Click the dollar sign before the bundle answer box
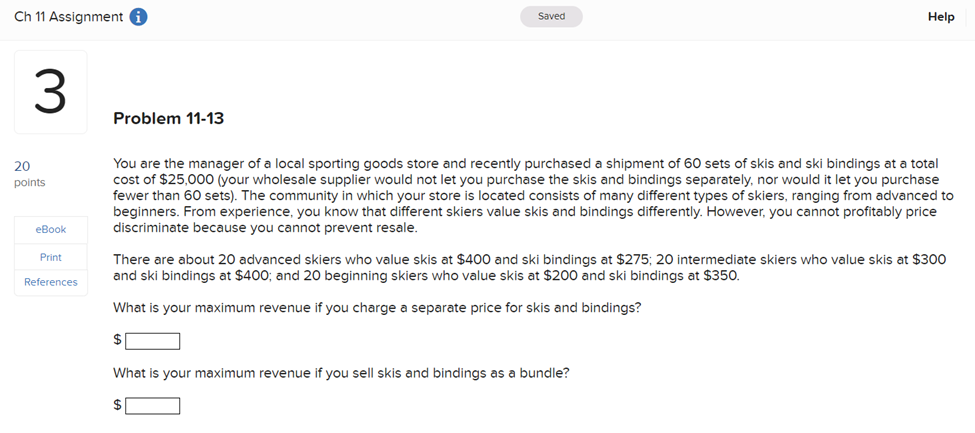 point(118,405)
